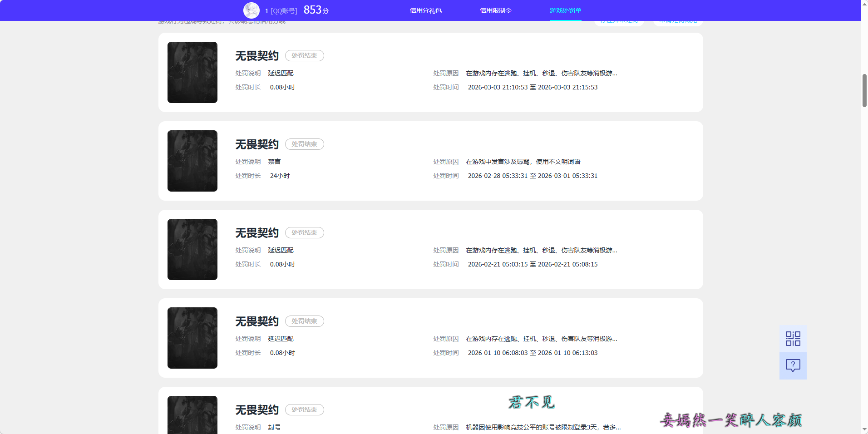Click the 封号 penalty card's thumbnail image
Image resolution: width=868 pixels, height=434 pixels.
192,414
